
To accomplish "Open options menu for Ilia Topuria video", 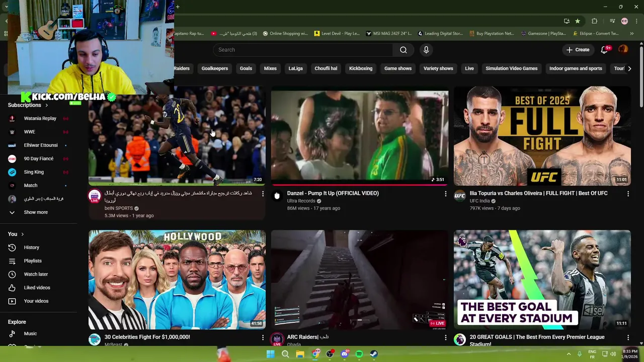I will click(x=628, y=194).
